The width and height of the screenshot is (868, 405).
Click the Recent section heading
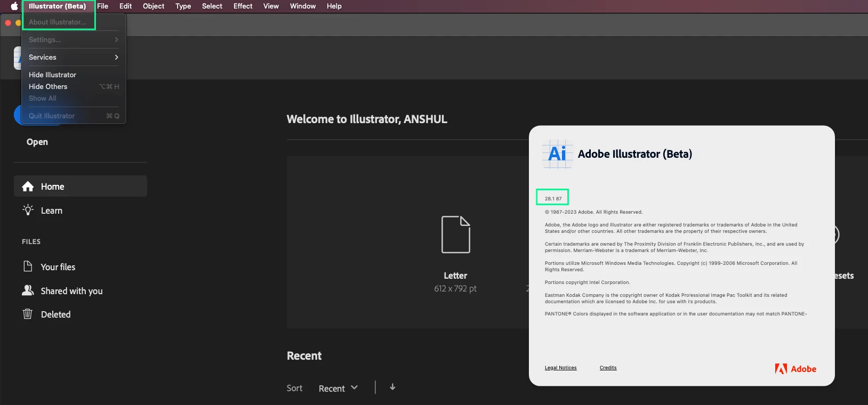304,356
